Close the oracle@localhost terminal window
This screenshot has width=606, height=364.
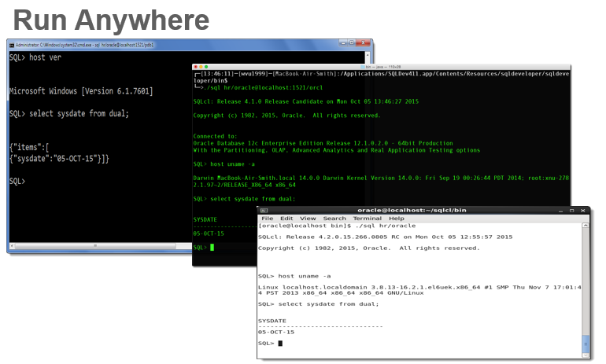583,211
